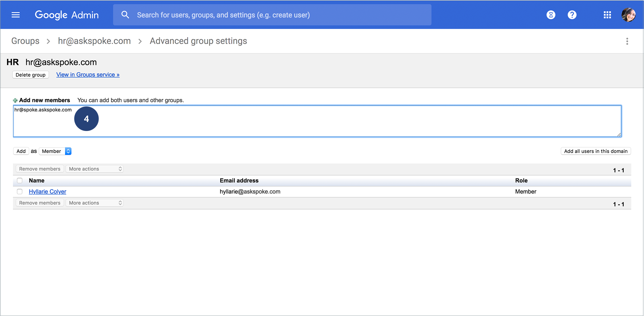Open the Hyllarie Colyer member link
Viewport: 644px width, 316px height.
point(48,191)
